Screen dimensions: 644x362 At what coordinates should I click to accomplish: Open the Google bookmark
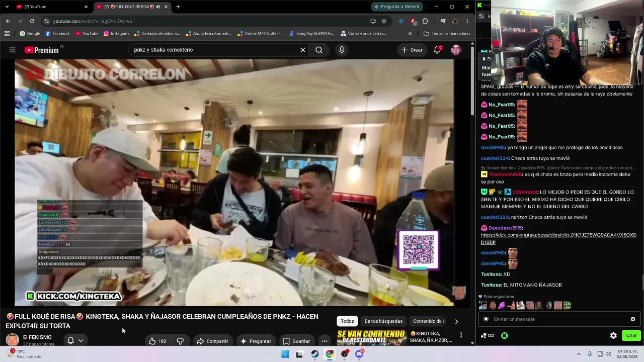click(30, 34)
